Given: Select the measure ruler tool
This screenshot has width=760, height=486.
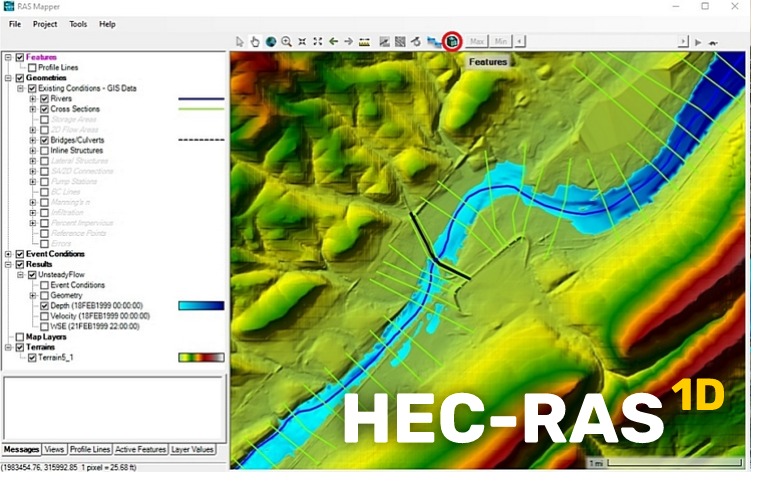Looking at the screenshot, I should pyautogui.click(x=364, y=42).
